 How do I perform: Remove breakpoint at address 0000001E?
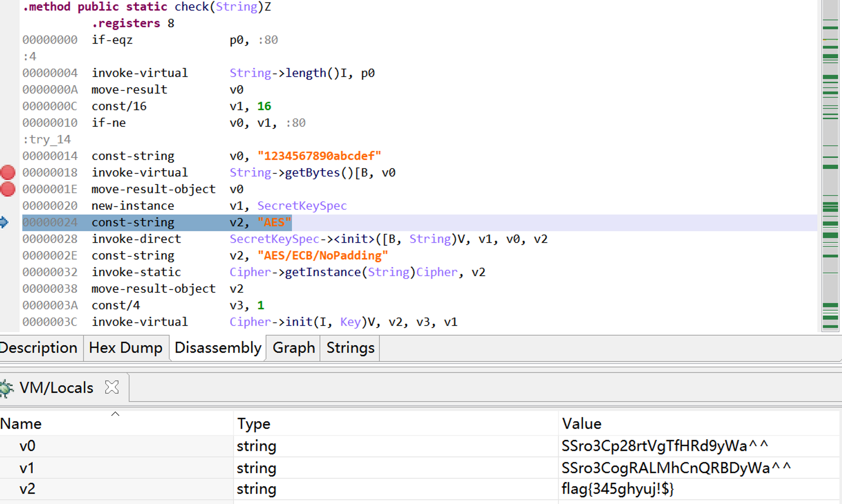pos(8,189)
